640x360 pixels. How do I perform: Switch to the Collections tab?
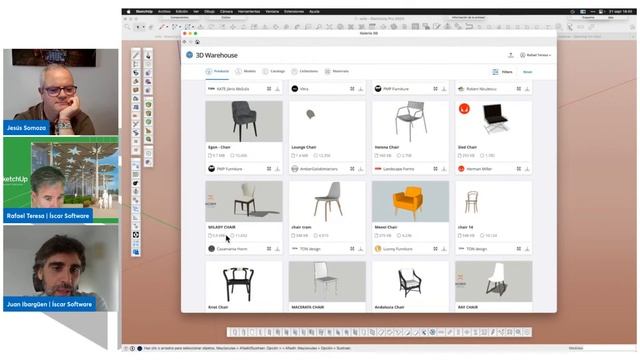(305, 71)
